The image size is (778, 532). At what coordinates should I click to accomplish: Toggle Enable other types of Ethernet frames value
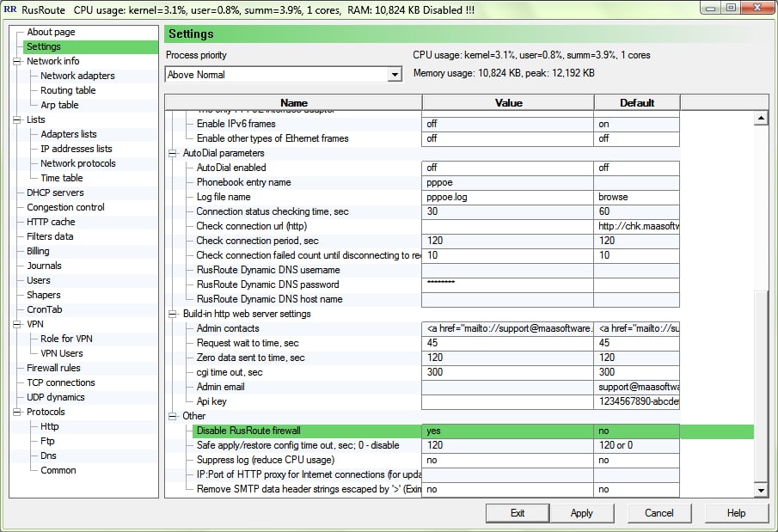507,138
